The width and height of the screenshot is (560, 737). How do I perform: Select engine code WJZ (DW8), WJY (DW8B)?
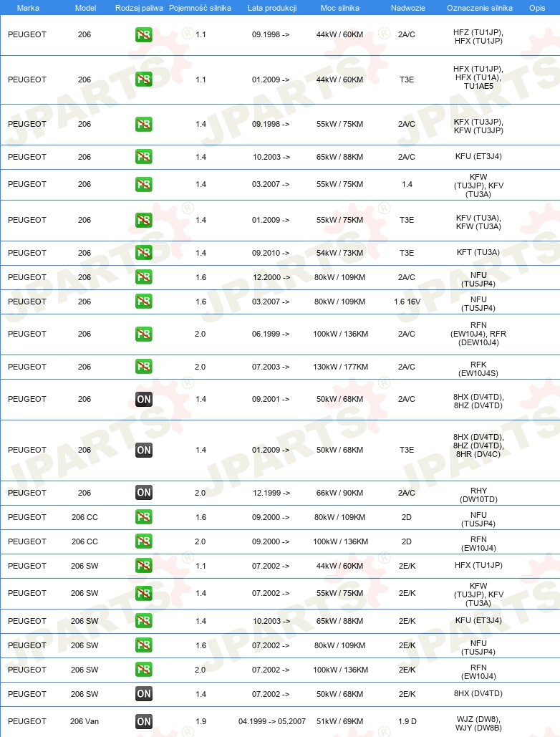(478, 724)
